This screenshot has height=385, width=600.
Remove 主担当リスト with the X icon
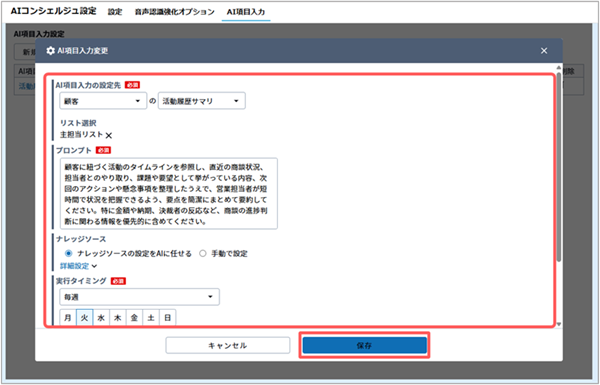(109, 135)
